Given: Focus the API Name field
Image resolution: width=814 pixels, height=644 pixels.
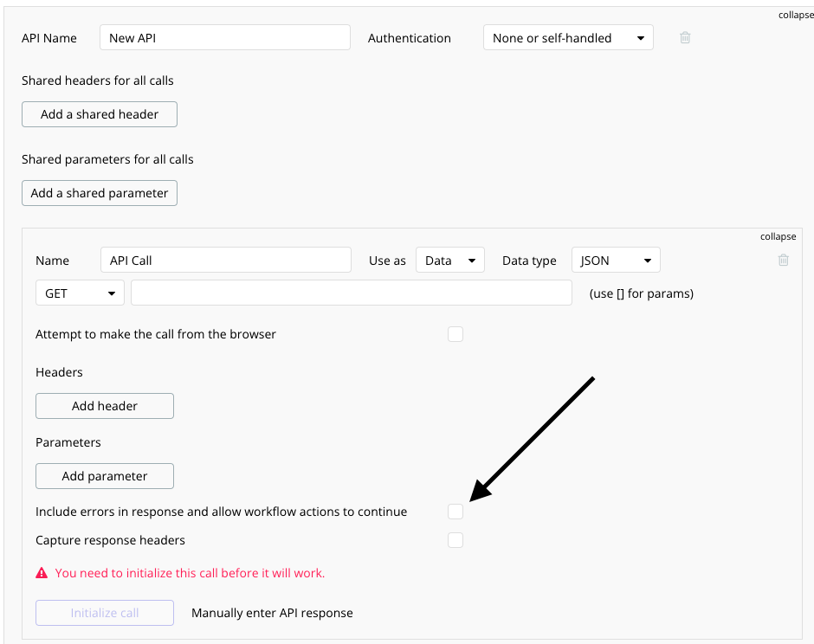Looking at the screenshot, I should (x=225, y=38).
